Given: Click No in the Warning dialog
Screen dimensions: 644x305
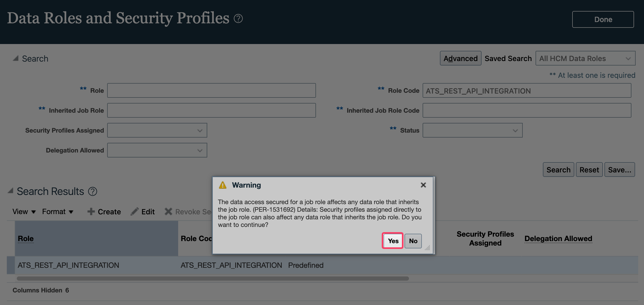Looking at the screenshot, I should pos(413,241).
